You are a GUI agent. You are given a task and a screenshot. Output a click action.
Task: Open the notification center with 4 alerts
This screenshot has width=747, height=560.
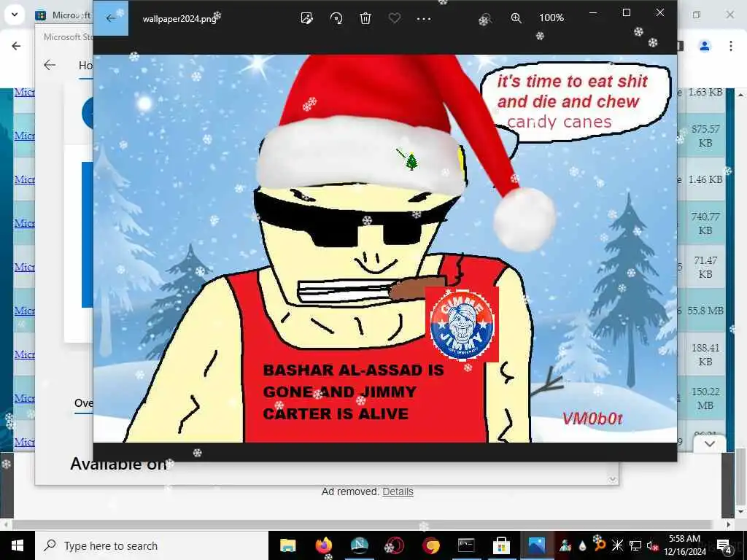[724, 545]
